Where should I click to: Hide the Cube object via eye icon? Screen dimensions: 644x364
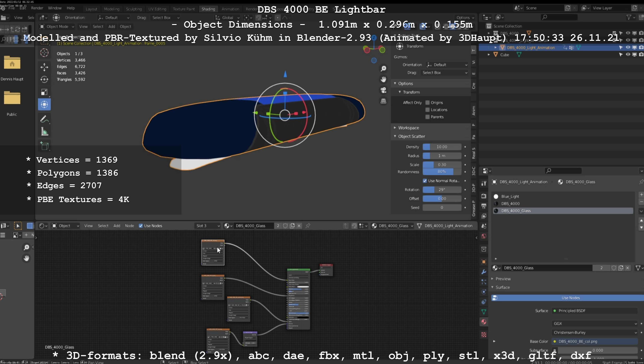pyautogui.click(x=628, y=55)
